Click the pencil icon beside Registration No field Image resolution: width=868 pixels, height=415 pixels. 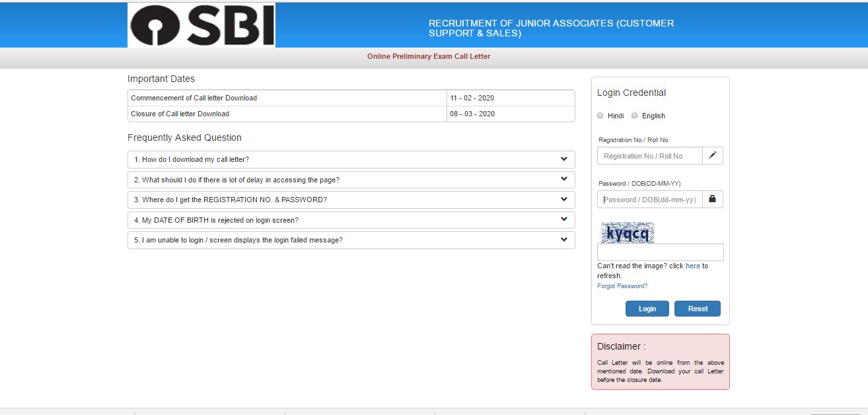712,155
